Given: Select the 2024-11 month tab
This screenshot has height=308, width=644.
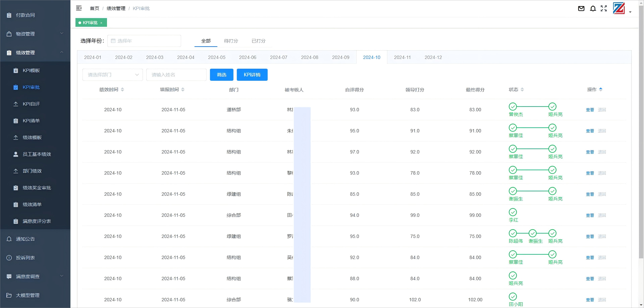Looking at the screenshot, I should 402,57.
